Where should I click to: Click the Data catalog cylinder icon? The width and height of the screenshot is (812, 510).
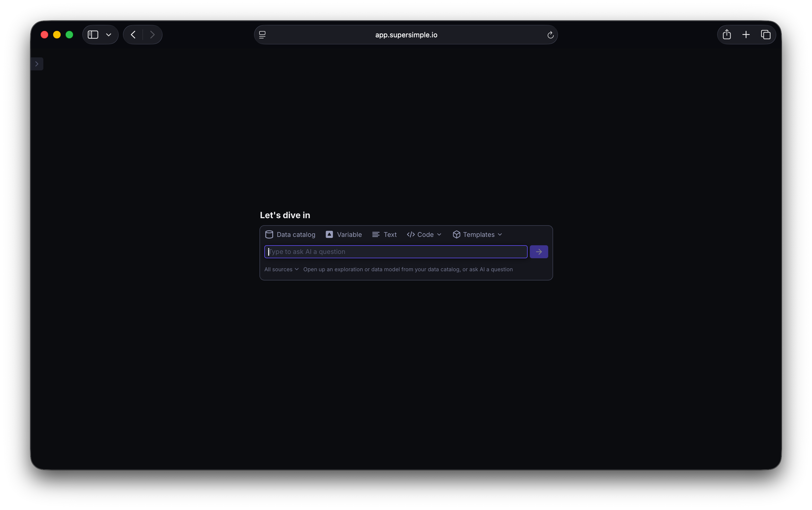[269, 234]
